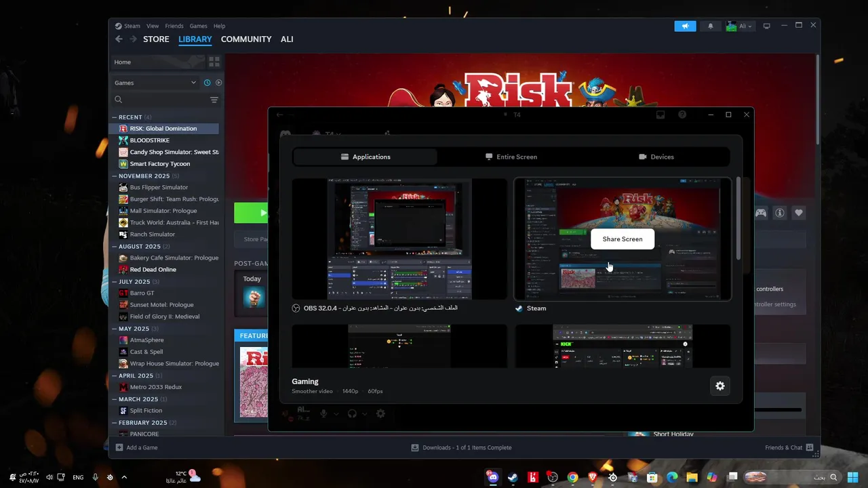Switch to the Applications tab
Viewport: 868px width, 488px height.
(366, 157)
